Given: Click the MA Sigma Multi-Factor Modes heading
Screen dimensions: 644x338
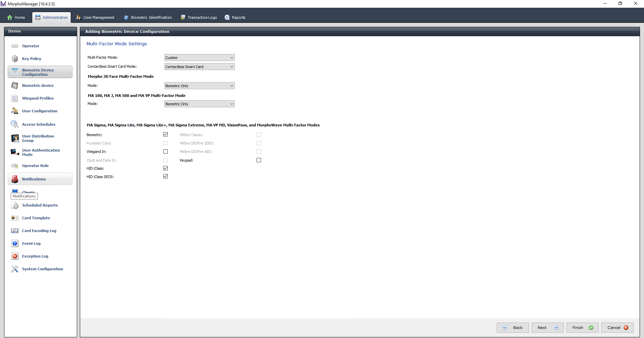Looking at the screenshot, I should pyautogui.click(x=203, y=125).
